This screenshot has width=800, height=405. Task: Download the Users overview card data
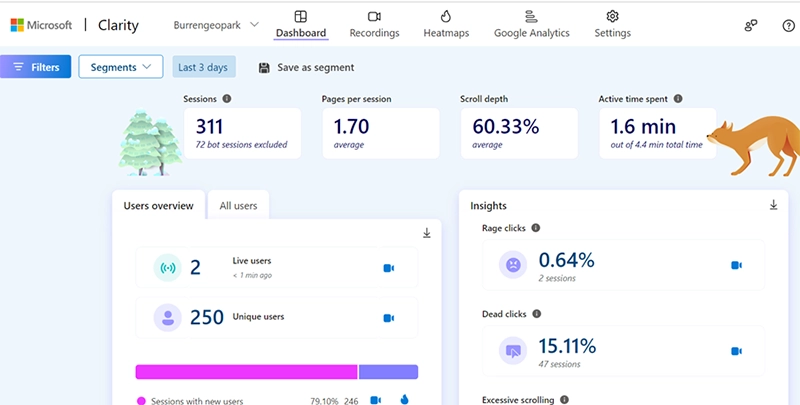click(427, 233)
